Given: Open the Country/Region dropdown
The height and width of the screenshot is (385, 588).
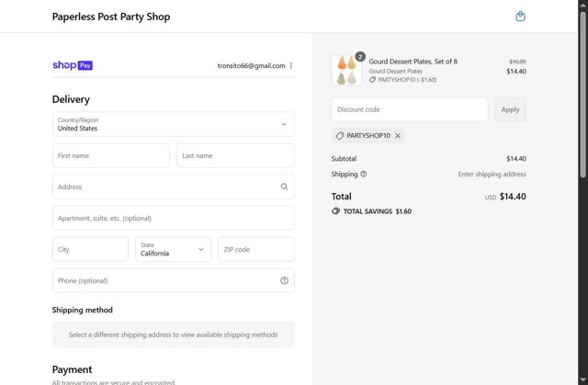Looking at the screenshot, I should tap(173, 124).
